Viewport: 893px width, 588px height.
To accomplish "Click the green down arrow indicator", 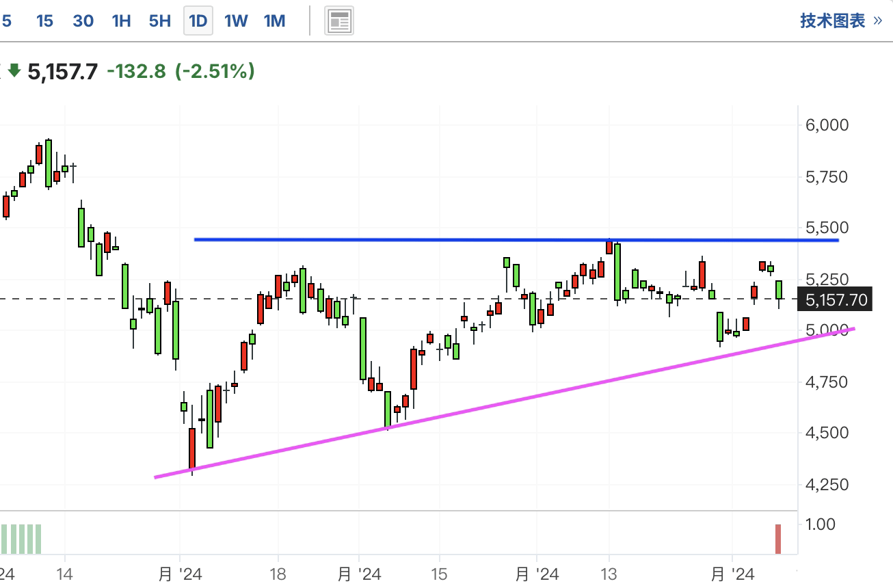I will (14, 70).
